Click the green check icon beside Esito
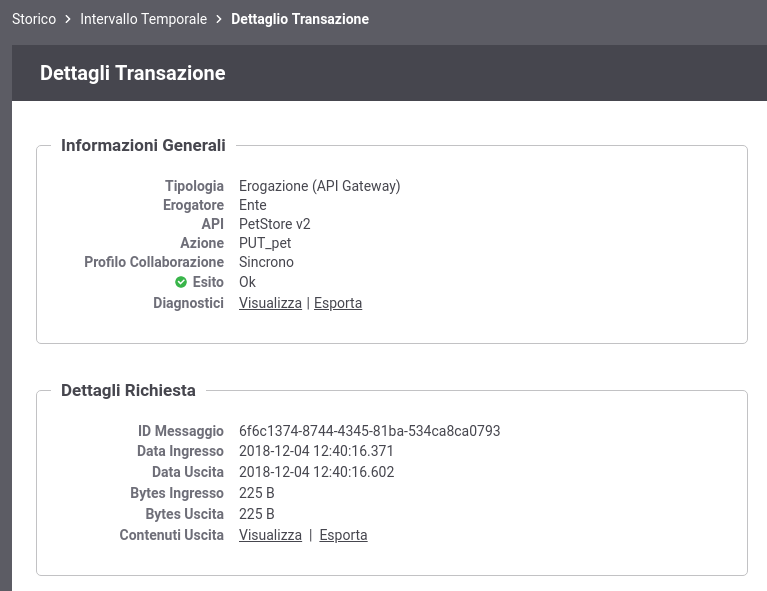767x591 pixels. (x=181, y=282)
